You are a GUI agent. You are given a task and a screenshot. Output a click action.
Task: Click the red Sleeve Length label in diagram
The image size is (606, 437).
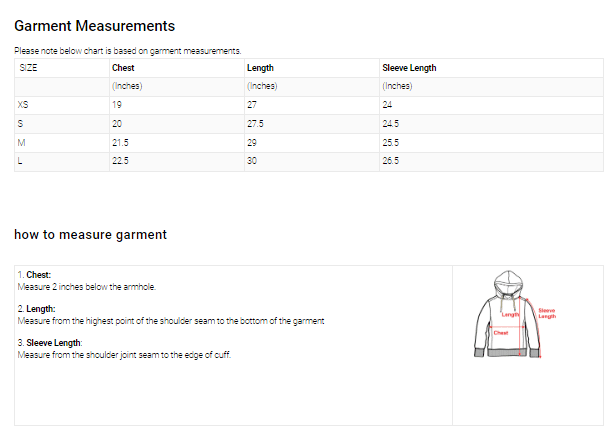point(546,313)
